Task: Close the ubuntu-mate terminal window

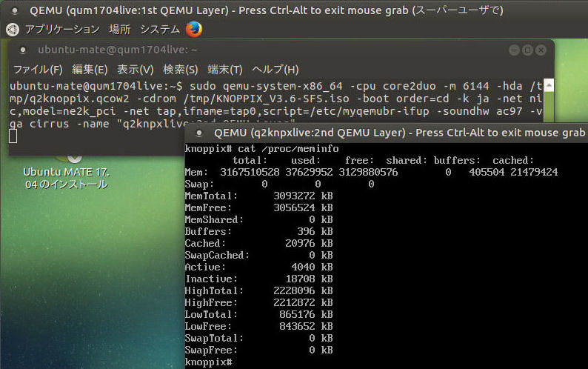Action: pos(541,50)
